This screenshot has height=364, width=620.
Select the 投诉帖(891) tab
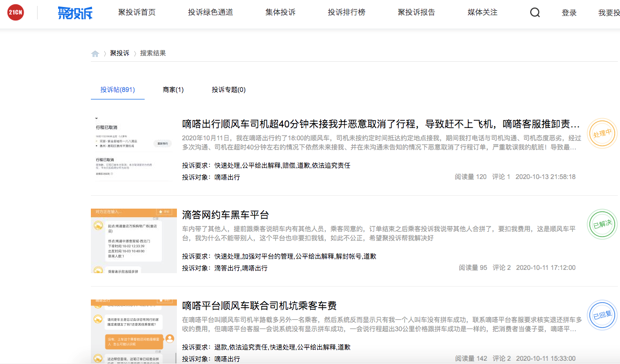click(117, 90)
